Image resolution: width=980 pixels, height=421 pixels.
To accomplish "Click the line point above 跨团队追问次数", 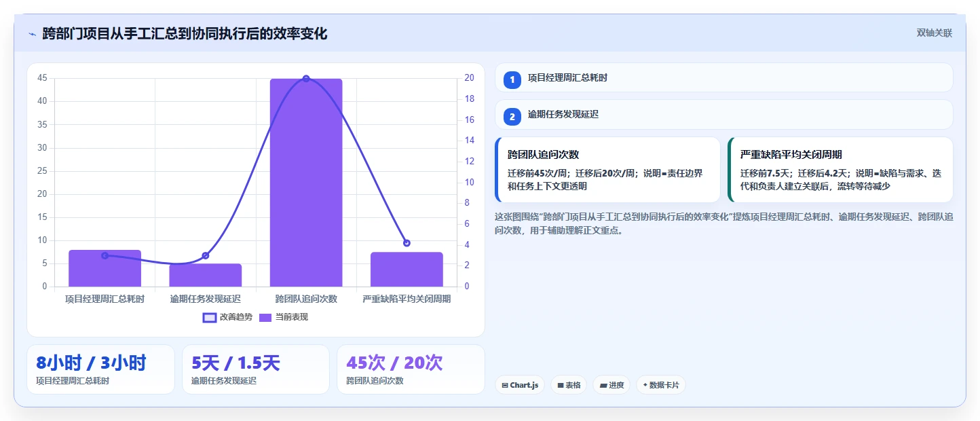I will pos(306,79).
